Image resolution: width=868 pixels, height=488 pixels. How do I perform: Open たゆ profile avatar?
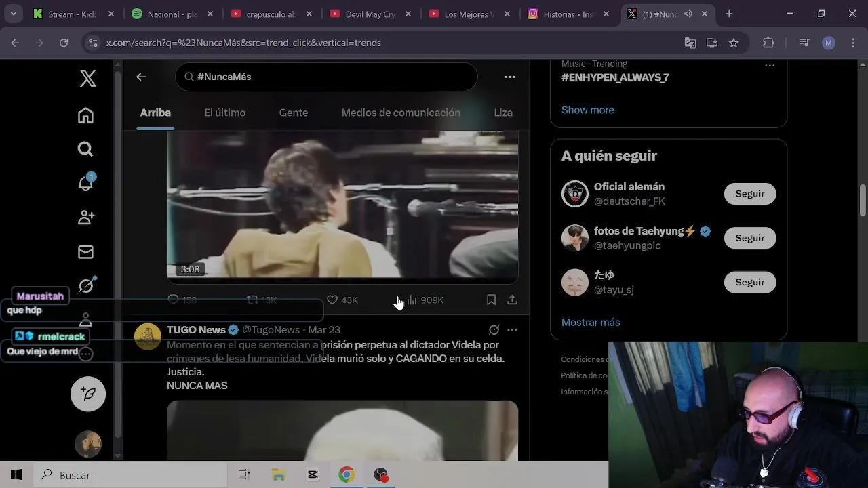[575, 283]
